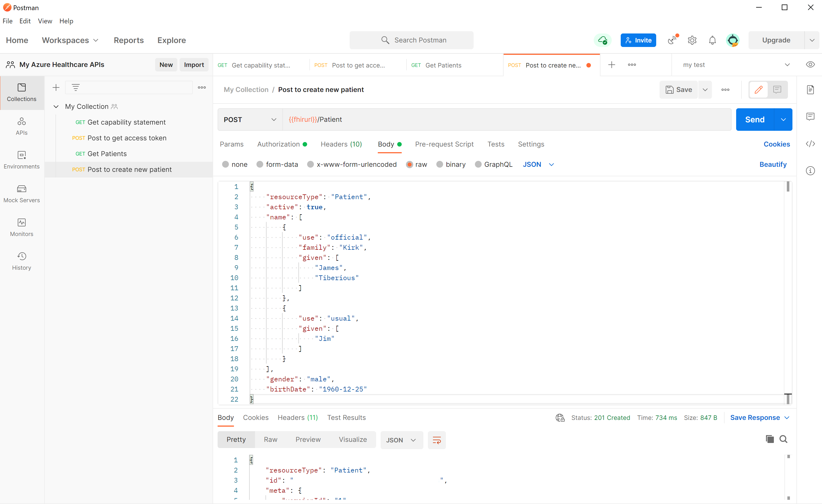Click the request URL input field

pyautogui.click(x=501, y=119)
